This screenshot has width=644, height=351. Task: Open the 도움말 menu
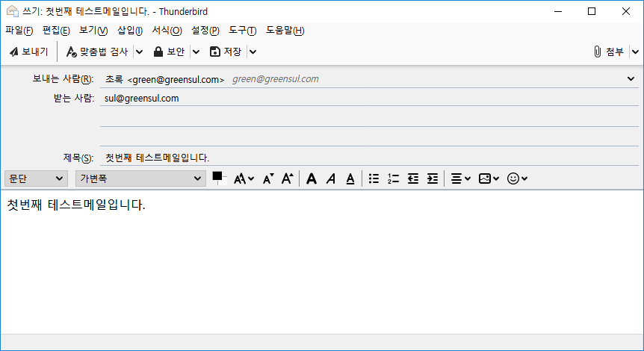click(285, 31)
